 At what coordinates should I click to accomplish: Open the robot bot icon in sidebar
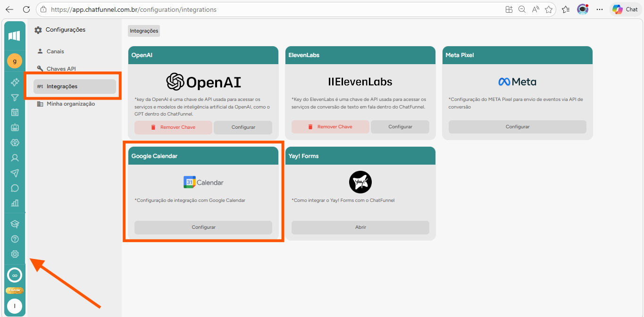point(15,127)
